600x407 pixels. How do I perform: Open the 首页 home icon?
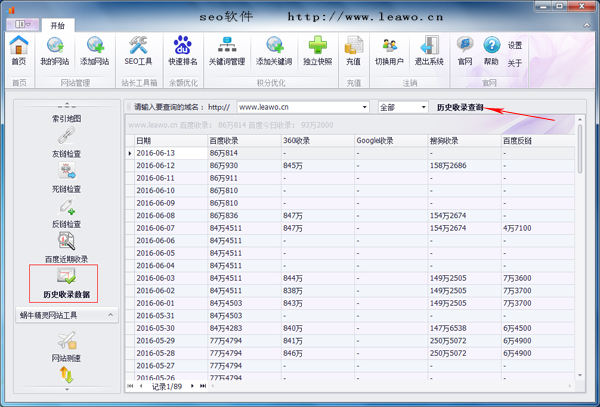point(19,50)
